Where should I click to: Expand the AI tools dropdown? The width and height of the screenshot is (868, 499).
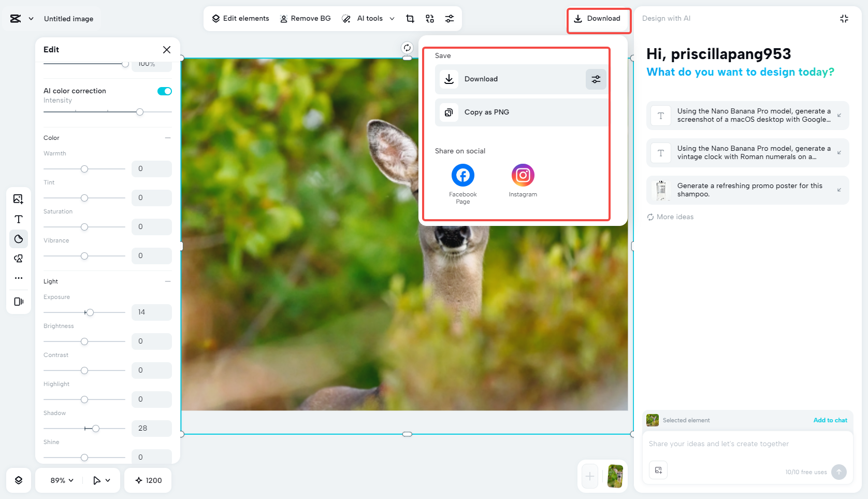392,19
